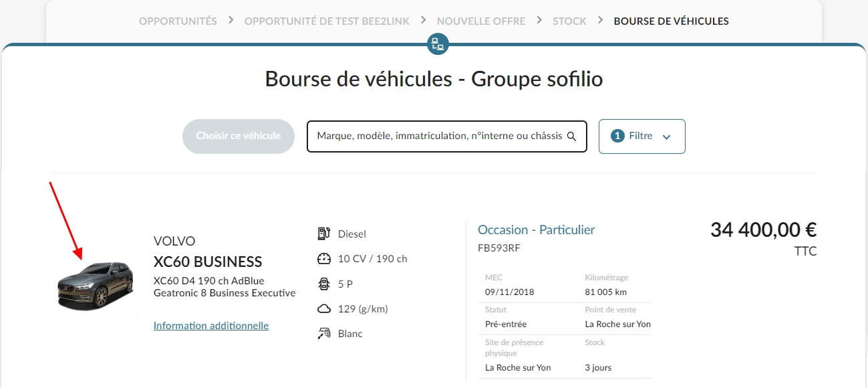The image size is (868, 388).
Task: Click the MEC date 09/11/2018
Action: coord(510,292)
